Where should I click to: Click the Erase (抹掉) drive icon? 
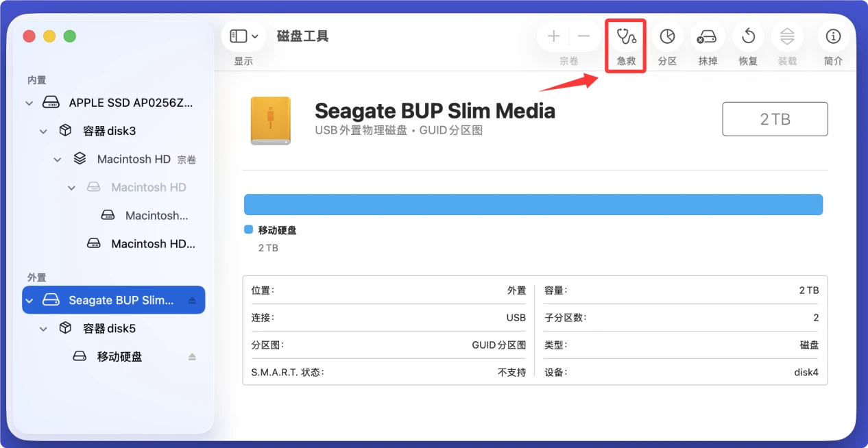coord(707,36)
